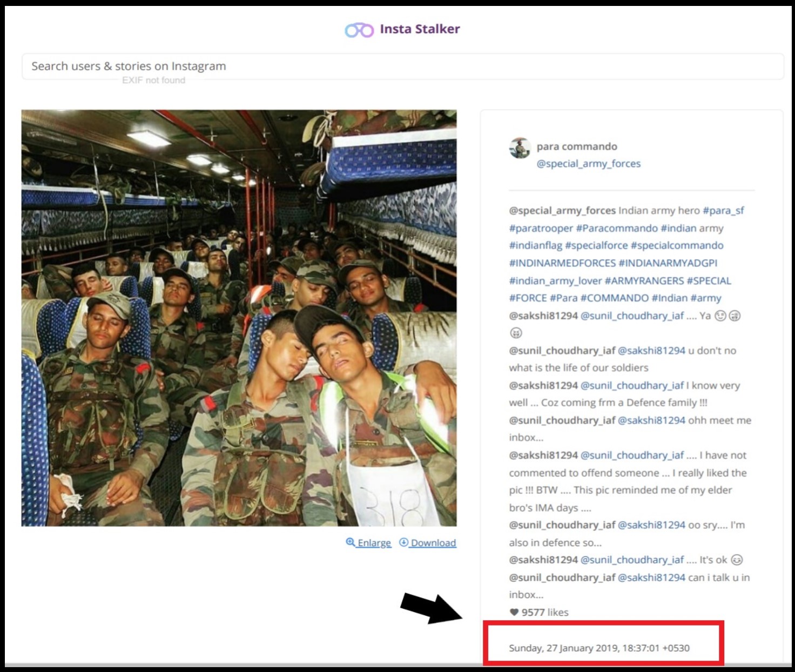795x672 pixels.
Task: Open the sleeping soldiers bus photo
Action: click(239, 318)
